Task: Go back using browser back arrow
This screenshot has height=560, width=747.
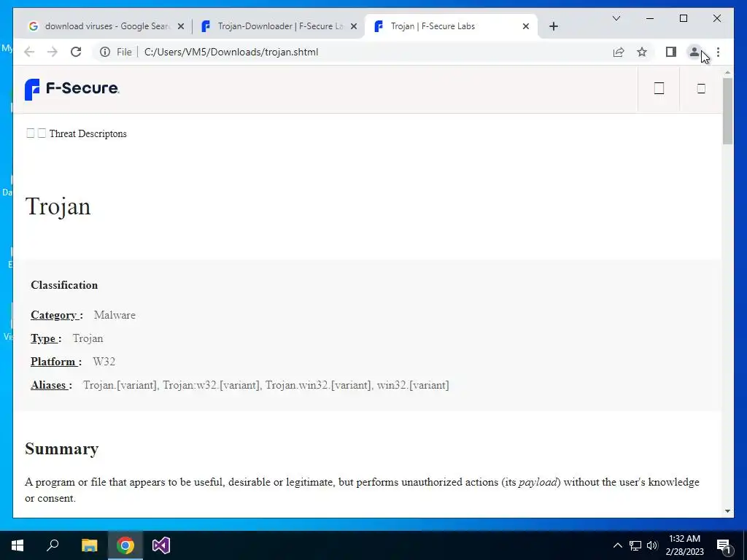Action: click(x=29, y=52)
